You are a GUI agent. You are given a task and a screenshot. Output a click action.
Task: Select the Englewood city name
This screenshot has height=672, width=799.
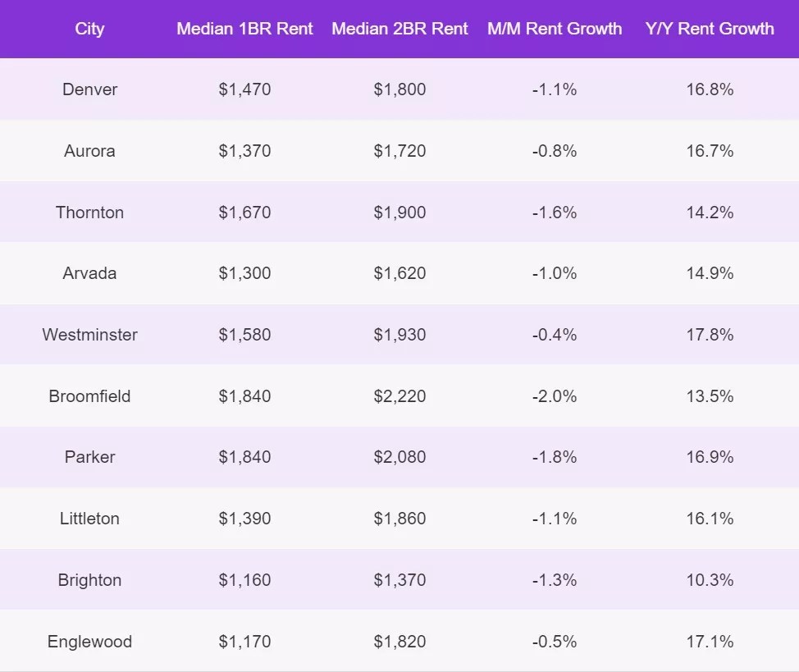click(x=89, y=642)
